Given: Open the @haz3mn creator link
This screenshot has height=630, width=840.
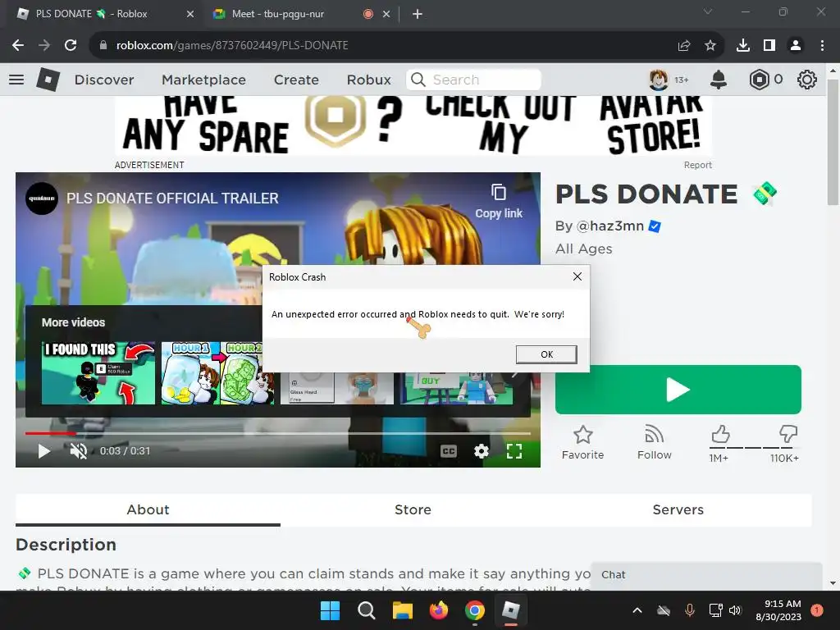Looking at the screenshot, I should click(x=609, y=226).
